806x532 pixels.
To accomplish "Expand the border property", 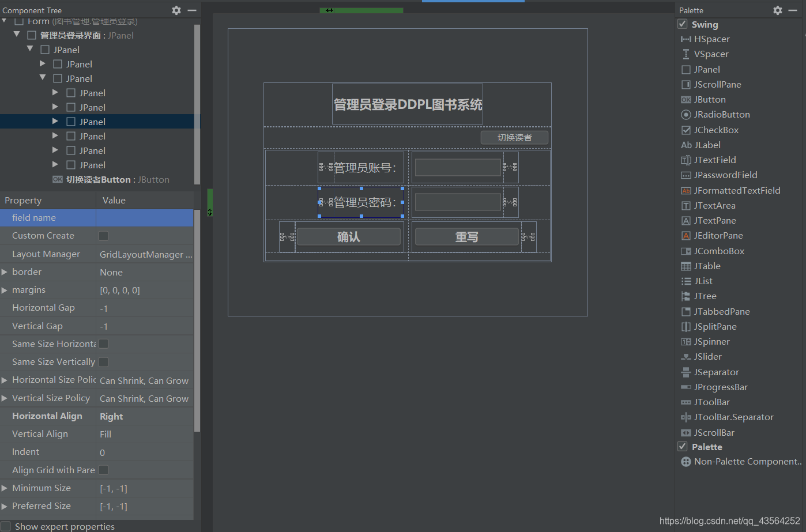I will coord(5,272).
